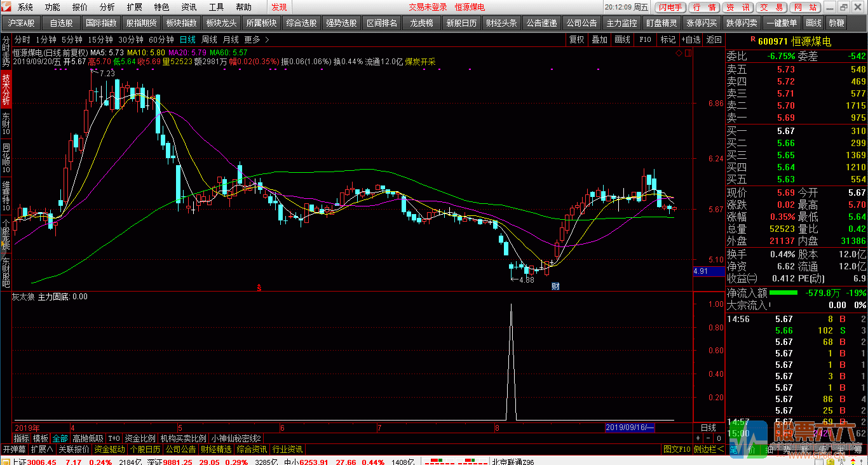The image size is (868, 465).
Task: Click the 财经头条 toolbar button
Action: 501,23
